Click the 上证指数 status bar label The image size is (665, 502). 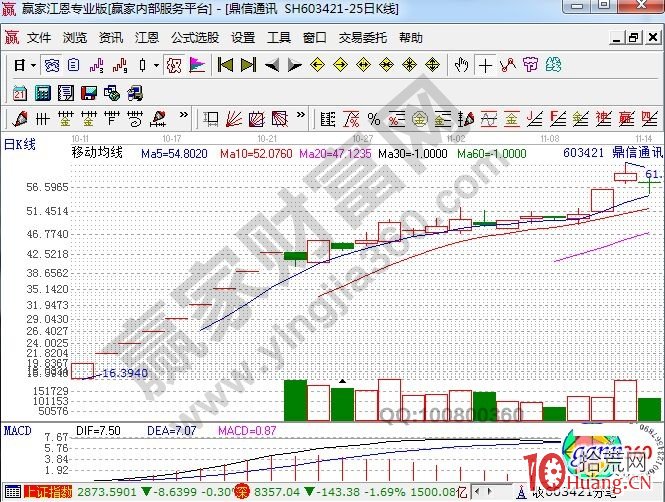point(48,492)
